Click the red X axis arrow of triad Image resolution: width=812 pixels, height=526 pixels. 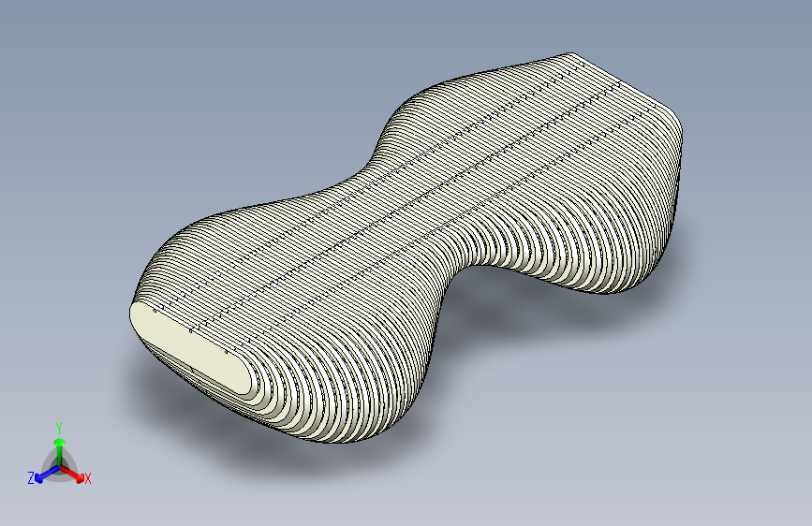(x=72, y=474)
